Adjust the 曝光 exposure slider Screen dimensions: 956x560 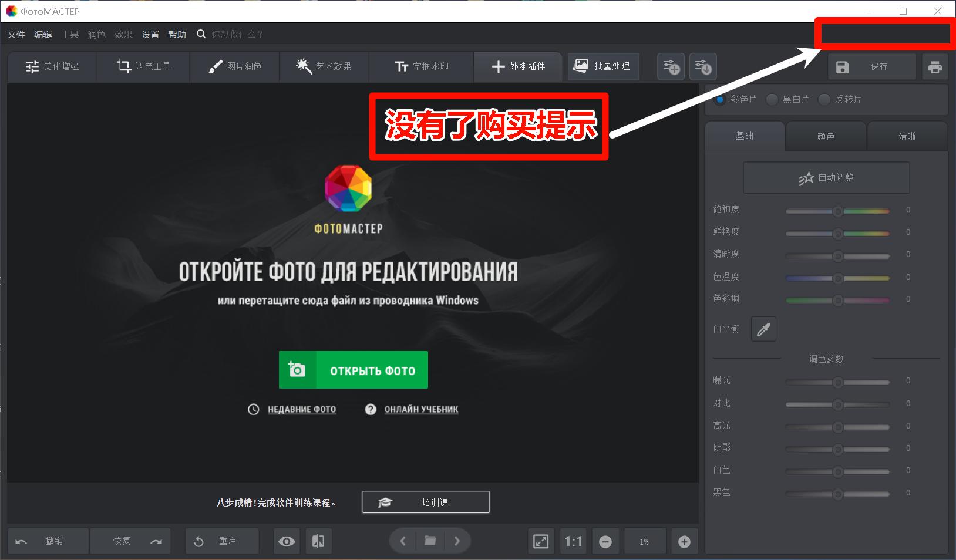click(x=838, y=382)
